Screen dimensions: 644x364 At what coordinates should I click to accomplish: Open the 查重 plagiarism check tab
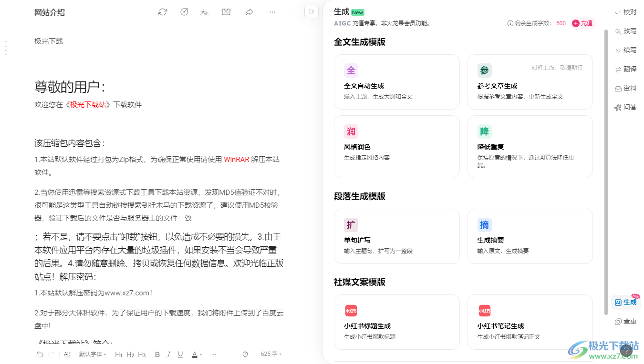(626, 321)
